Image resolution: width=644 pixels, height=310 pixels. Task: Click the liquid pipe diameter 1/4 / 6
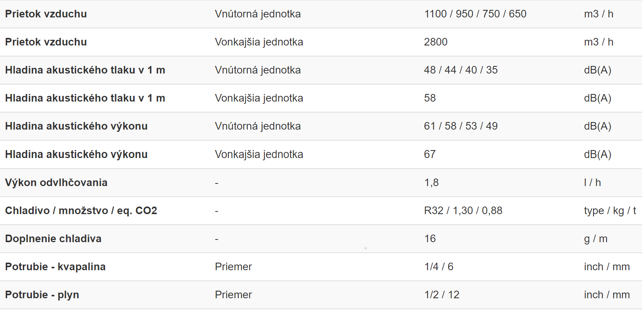point(439,267)
